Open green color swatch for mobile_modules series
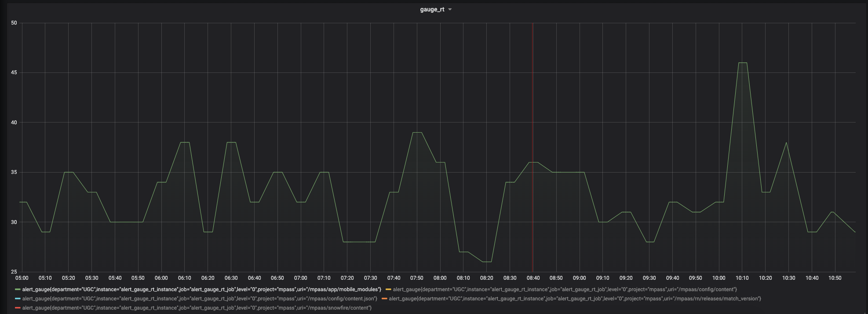The height and width of the screenshot is (314, 868). coord(18,289)
